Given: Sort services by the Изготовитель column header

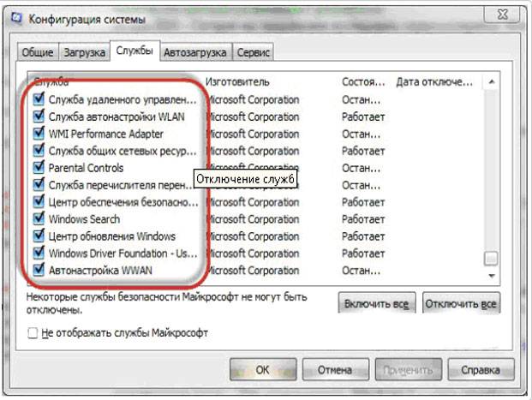Looking at the screenshot, I should (x=237, y=82).
